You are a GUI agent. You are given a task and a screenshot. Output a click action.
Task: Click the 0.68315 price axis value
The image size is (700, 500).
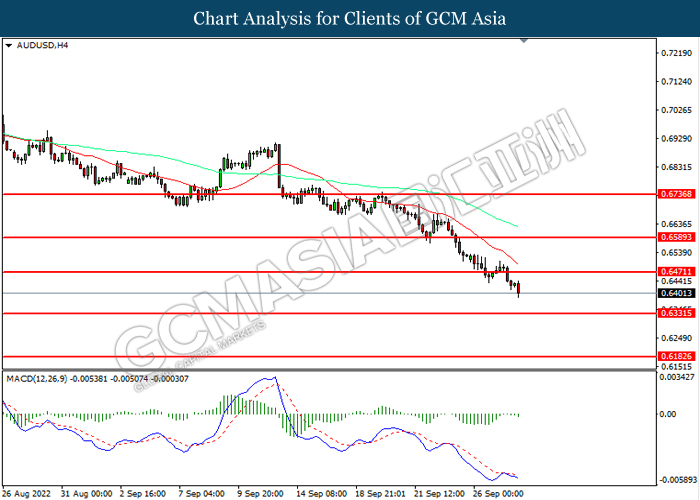pos(677,167)
